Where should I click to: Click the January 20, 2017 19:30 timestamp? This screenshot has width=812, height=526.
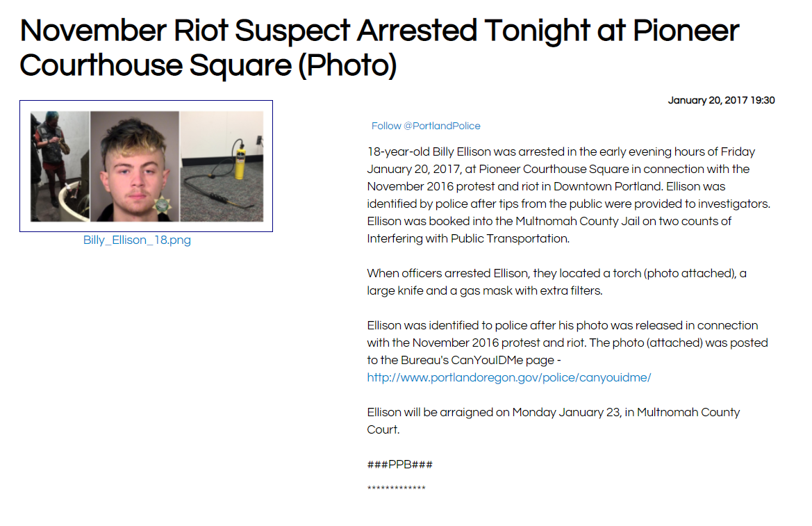(x=721, y=100)
